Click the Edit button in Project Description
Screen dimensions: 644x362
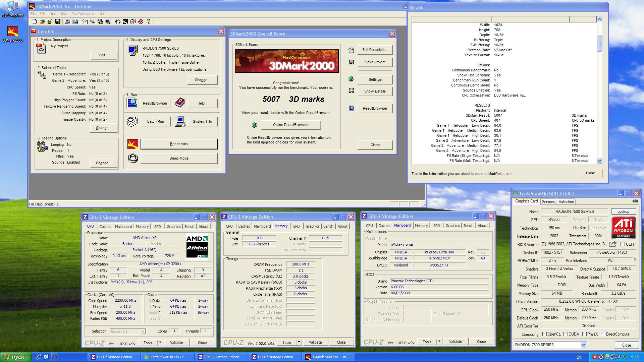104,55
